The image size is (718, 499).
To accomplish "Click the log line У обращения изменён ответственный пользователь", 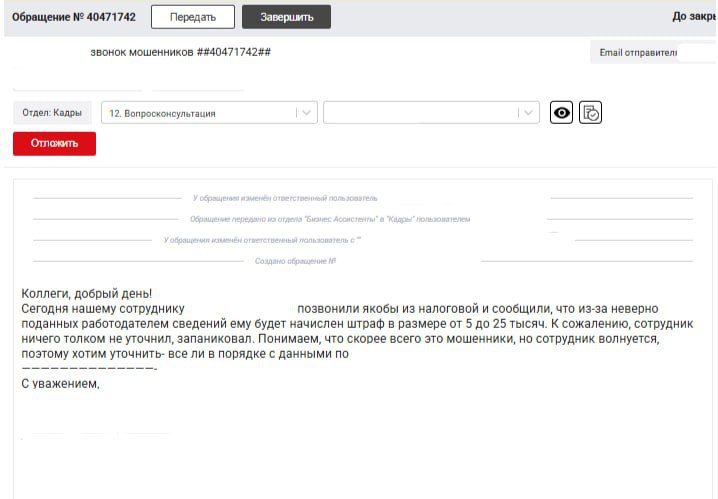I will point(285,198).
